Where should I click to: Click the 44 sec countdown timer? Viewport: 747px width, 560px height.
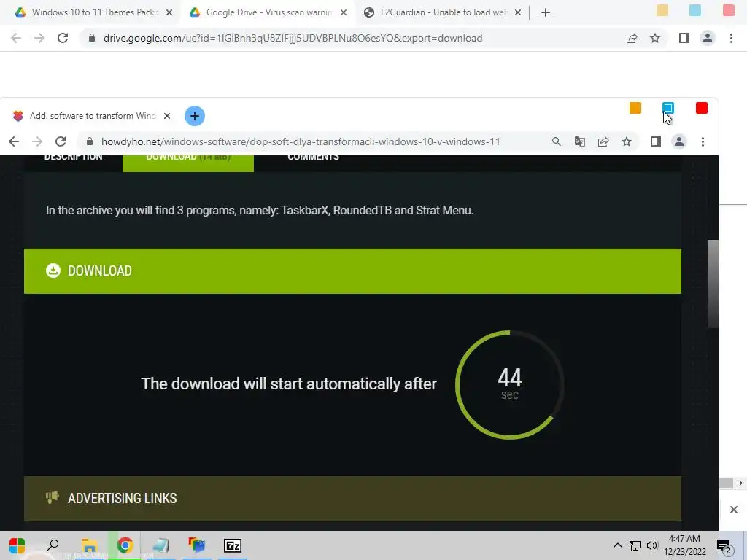[x=510, y=384]
